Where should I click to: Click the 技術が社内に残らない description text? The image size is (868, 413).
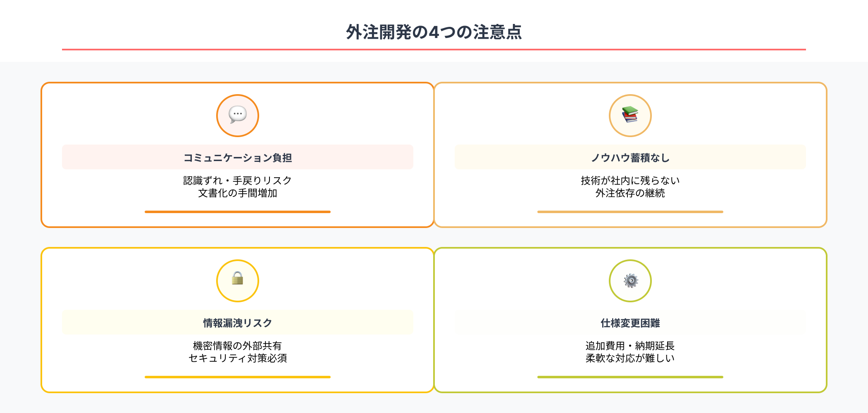(x=630, y=180)
